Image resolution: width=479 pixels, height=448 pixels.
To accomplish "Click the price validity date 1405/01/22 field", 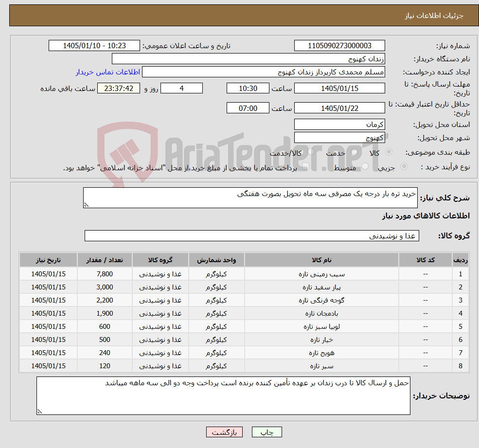I will point(339,108).
